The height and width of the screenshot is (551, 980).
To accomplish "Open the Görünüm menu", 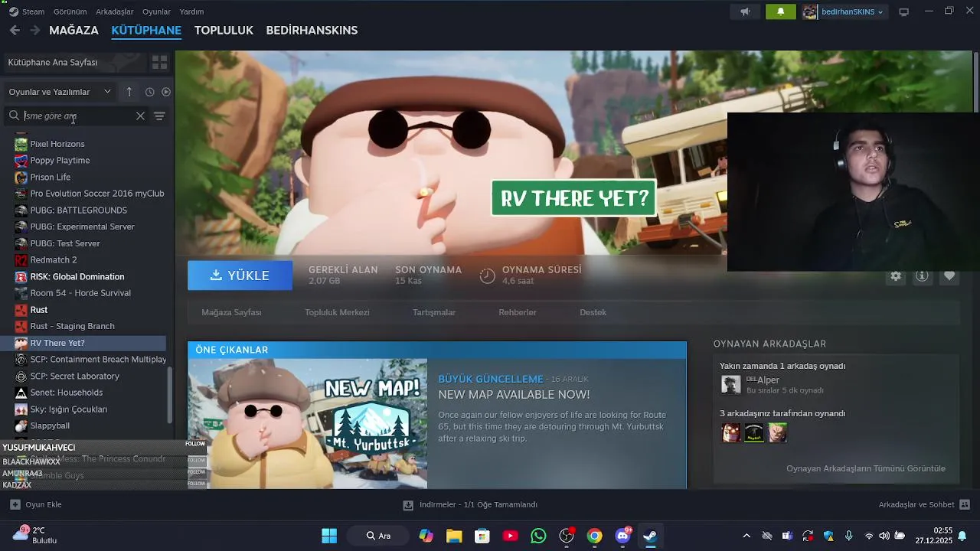I will point(70,11).
